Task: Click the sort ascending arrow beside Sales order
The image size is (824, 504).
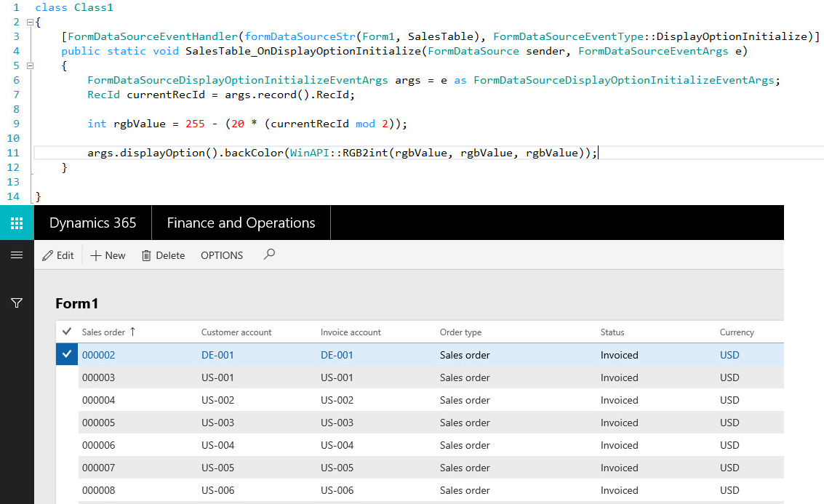Action: click(x=133, y=332)
